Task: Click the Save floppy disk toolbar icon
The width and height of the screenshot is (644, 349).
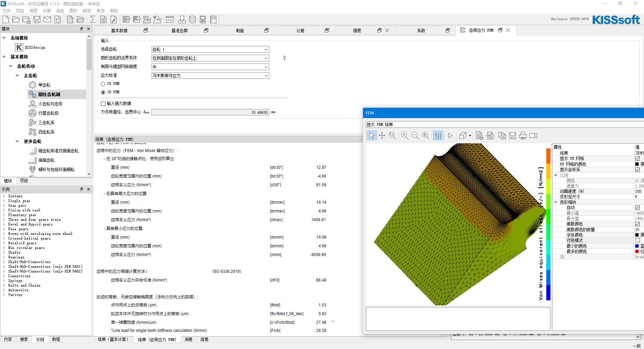Action: [x=37, y=19]
